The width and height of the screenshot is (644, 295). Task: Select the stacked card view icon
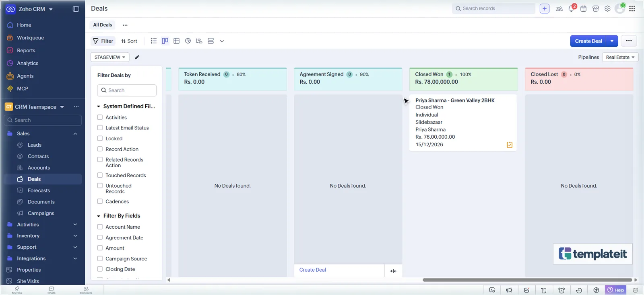pyautogui.click(x=211, y=41)
